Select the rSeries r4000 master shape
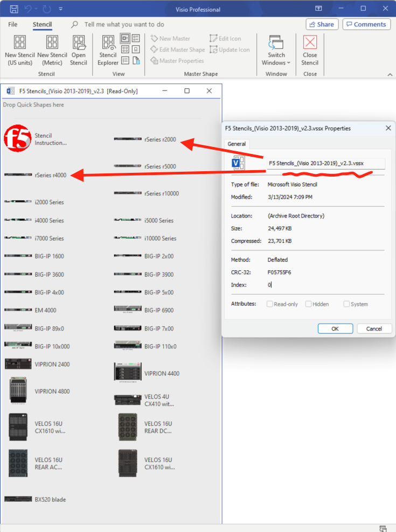The image size is (396, 532). tap(36, 175)
